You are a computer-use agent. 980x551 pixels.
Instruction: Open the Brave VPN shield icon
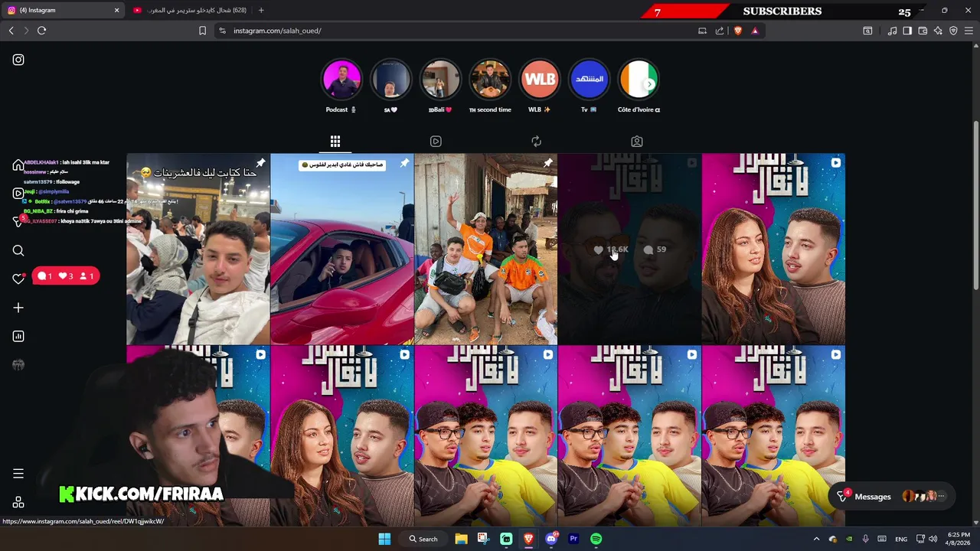point(953,31)
